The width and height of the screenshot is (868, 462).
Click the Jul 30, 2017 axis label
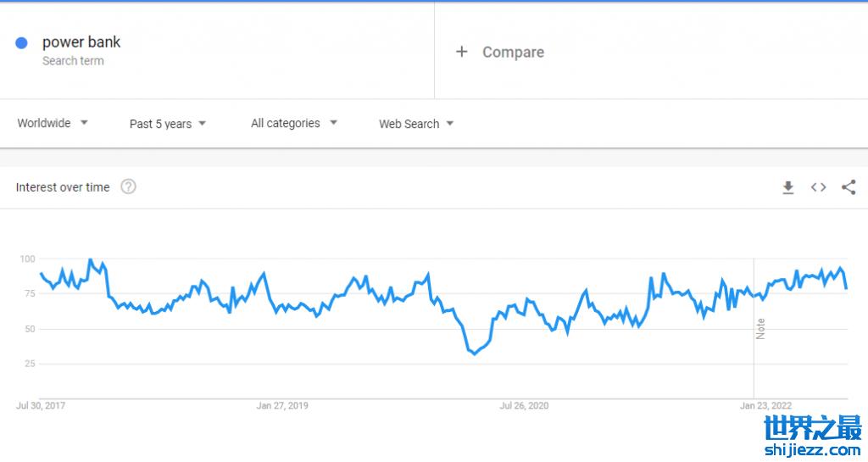tap(41, 406)
